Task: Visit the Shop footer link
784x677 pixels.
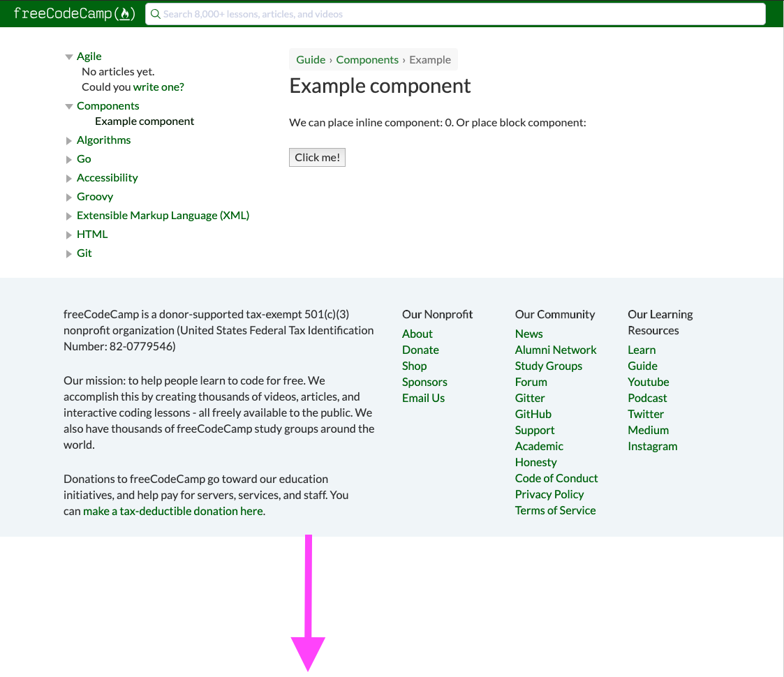Action: pos(414,366)
